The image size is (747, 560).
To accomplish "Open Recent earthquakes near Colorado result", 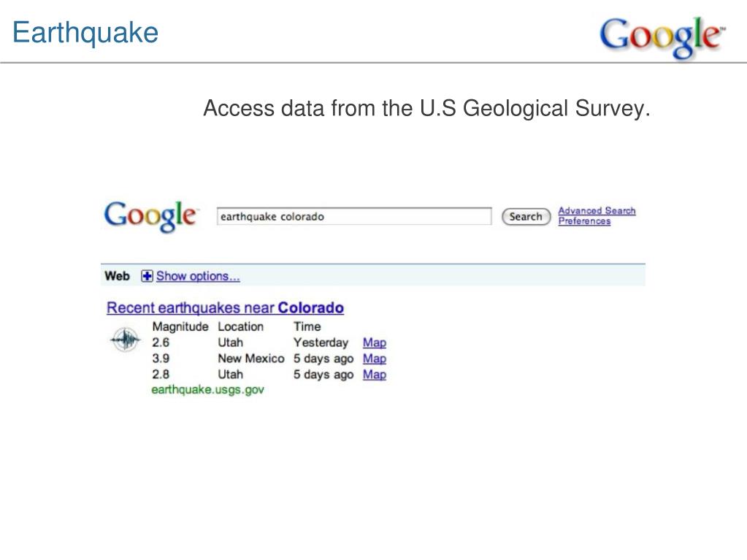I will [x=226, y=307].
